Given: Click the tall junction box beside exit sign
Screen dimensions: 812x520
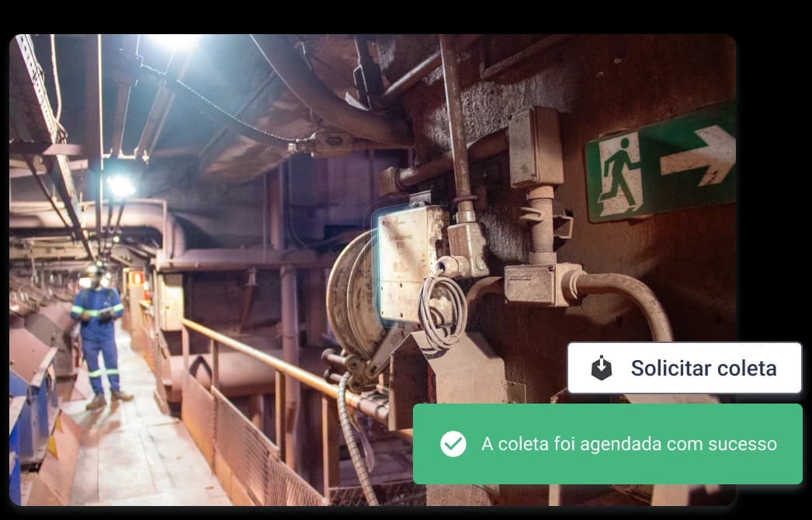Looking at the screenshot, I should [x=536, y=147].
